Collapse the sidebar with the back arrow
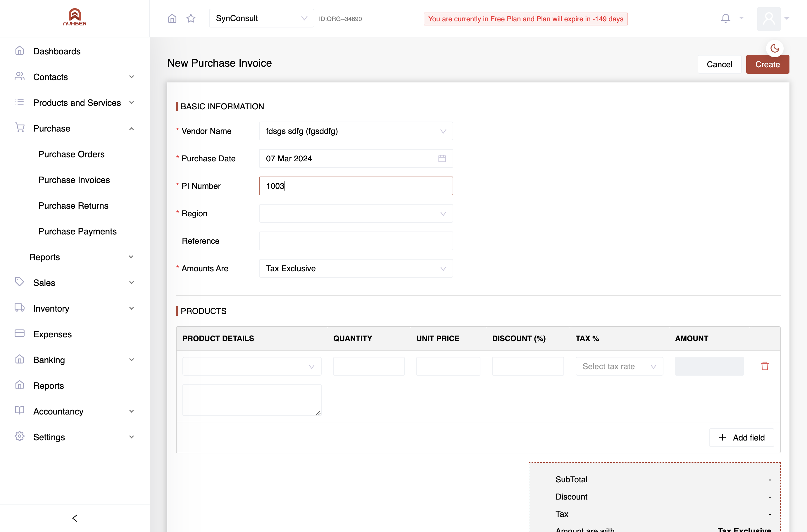Image resolution: width=807 pixels, height=532 pixels. tap(75, 518)
